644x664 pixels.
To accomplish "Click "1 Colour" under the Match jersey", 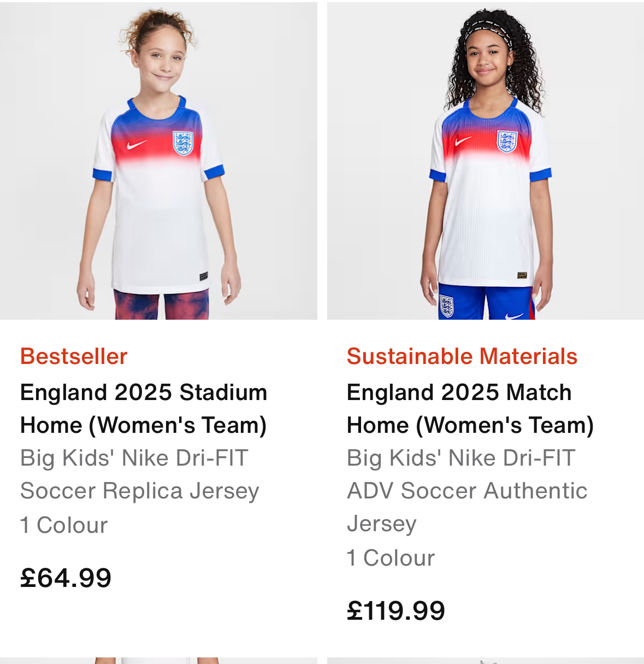I will coord(391,558).
